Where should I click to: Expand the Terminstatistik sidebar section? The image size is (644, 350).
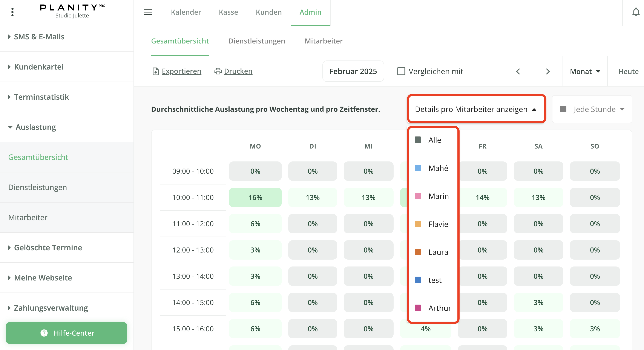coord(41,97)
